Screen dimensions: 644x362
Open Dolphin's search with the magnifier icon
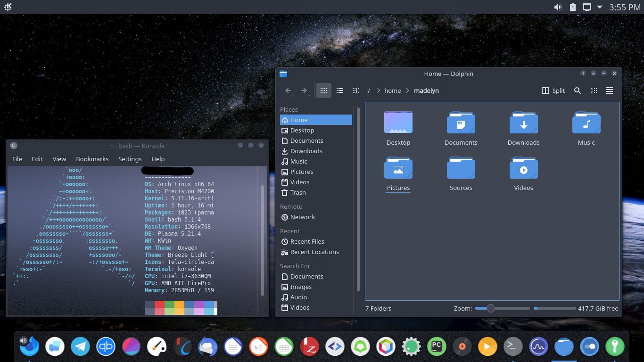click(x=578, y=90)
